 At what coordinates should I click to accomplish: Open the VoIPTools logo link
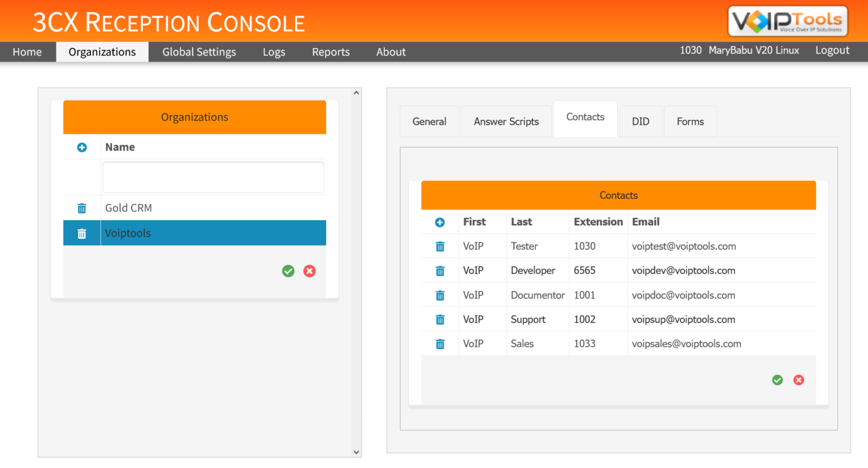[787, 20]
